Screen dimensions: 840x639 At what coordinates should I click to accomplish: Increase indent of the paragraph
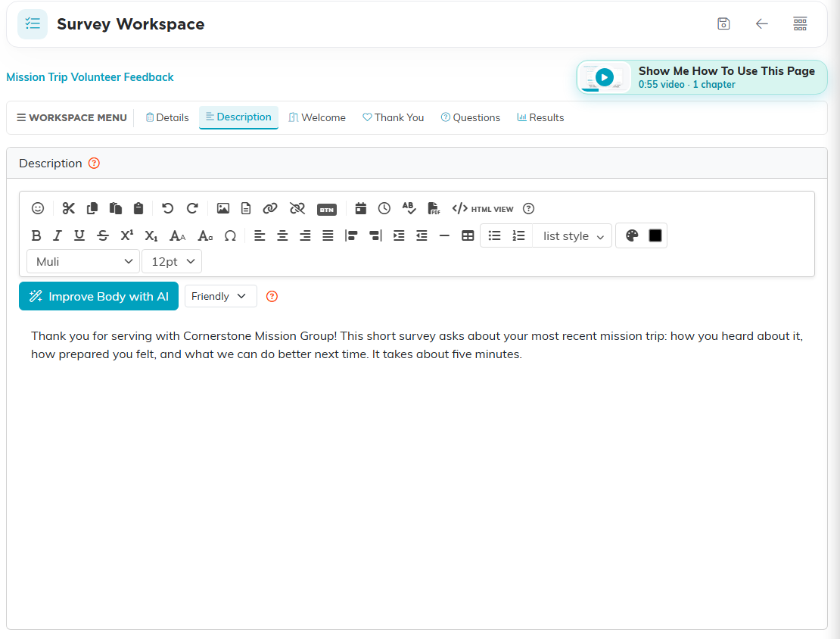click(399, 235)
